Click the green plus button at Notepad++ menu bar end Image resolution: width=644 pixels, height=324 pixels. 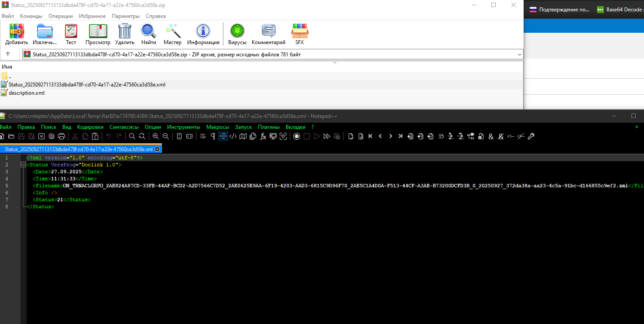(x=637, y=127)
